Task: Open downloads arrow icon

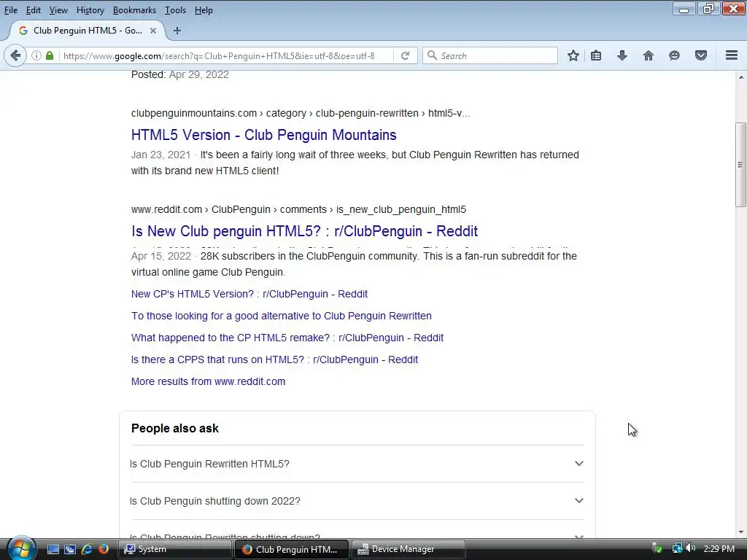Action: tap(622, 55)
